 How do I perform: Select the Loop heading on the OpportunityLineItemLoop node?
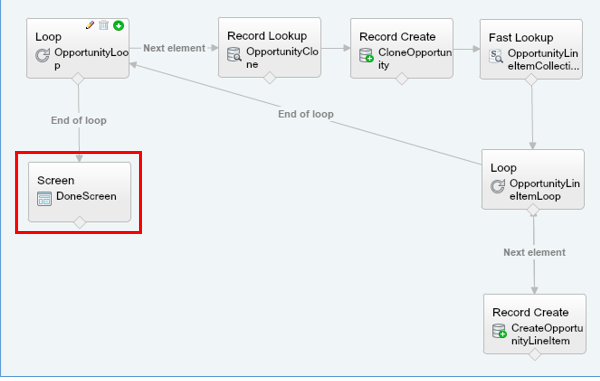[x=504, y=168]
